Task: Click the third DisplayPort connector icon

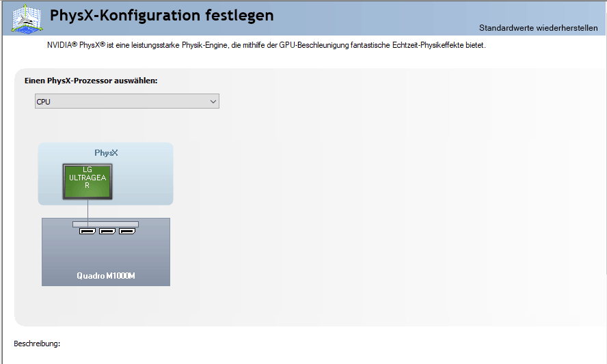Action: click(127, 231)
